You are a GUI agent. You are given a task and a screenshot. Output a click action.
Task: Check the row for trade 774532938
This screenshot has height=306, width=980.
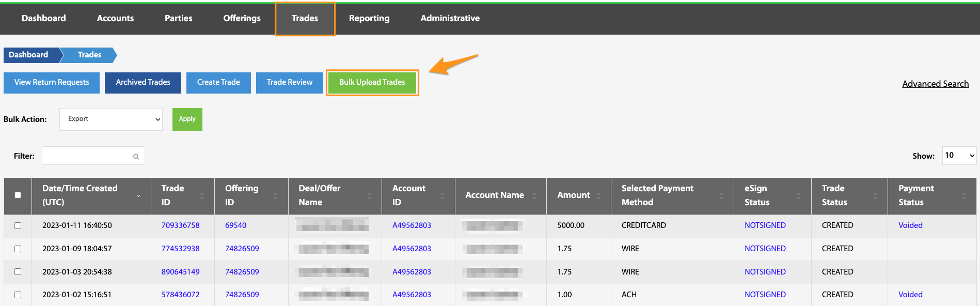tap(18, 249)
